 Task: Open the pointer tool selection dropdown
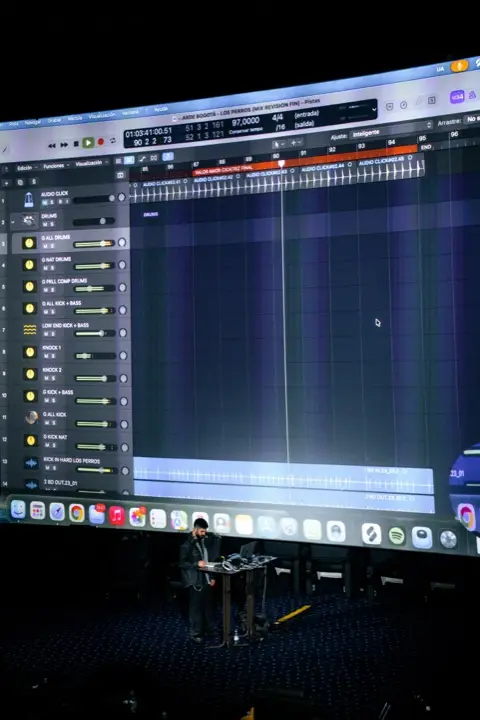click(x=278, y=145)
